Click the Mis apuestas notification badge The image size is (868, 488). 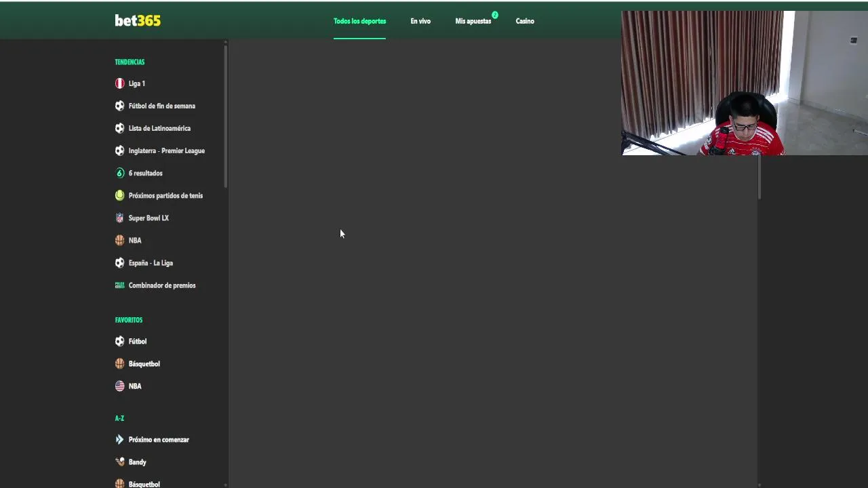[495, 15]
